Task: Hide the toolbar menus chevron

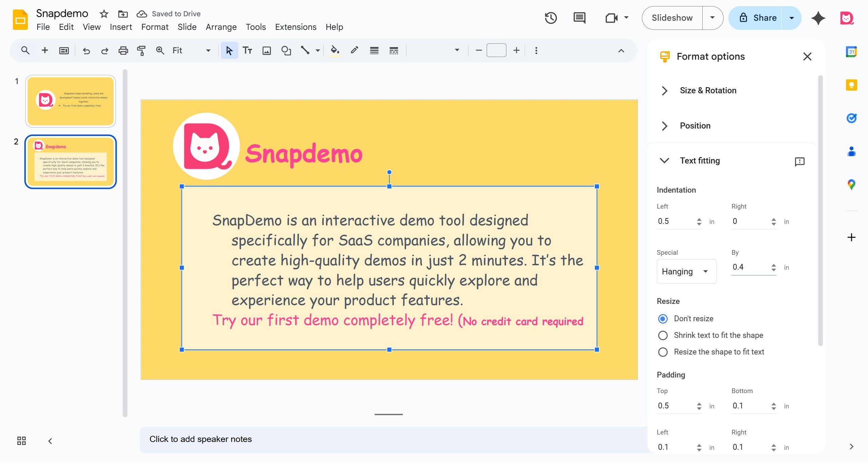Action: tap(621, 51)
